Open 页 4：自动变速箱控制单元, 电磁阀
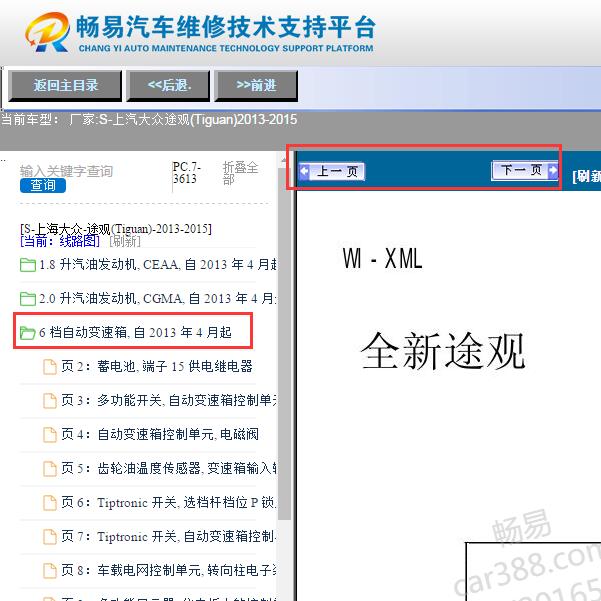The height and width of the screenshot is (601, 601). tap(160, 435)
